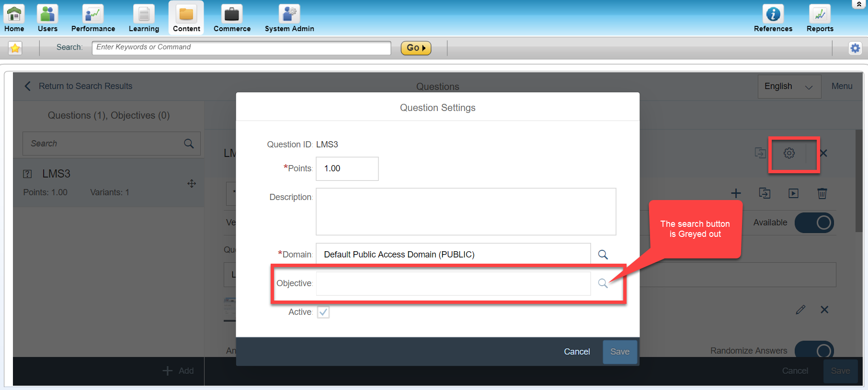
Task: Open the Commerce menu icon
Action: pos(232,14)
